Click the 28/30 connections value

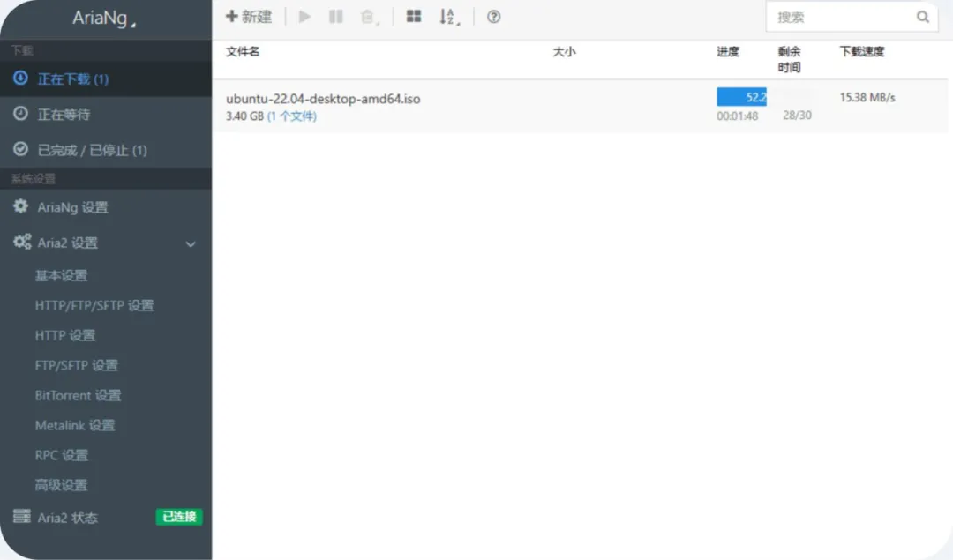pos(797,115)
